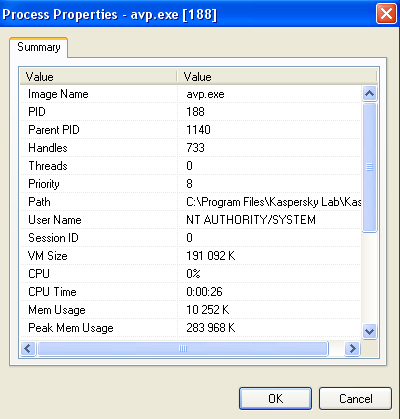Click the first Value column header
Screen dimensions: 400x419
coord(99,77)
